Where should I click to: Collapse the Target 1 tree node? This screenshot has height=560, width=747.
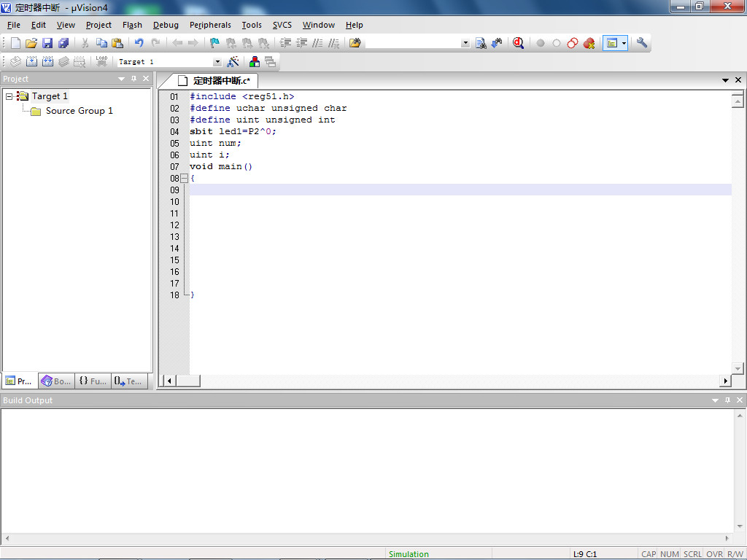(9, 97)
